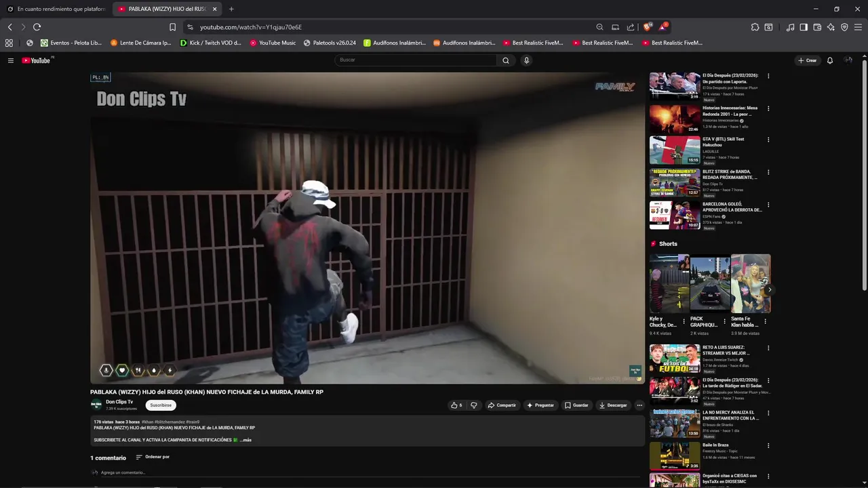Open the Brave Shields lion icon
This screenshot has width=868, height=488.
pos(647,27)
